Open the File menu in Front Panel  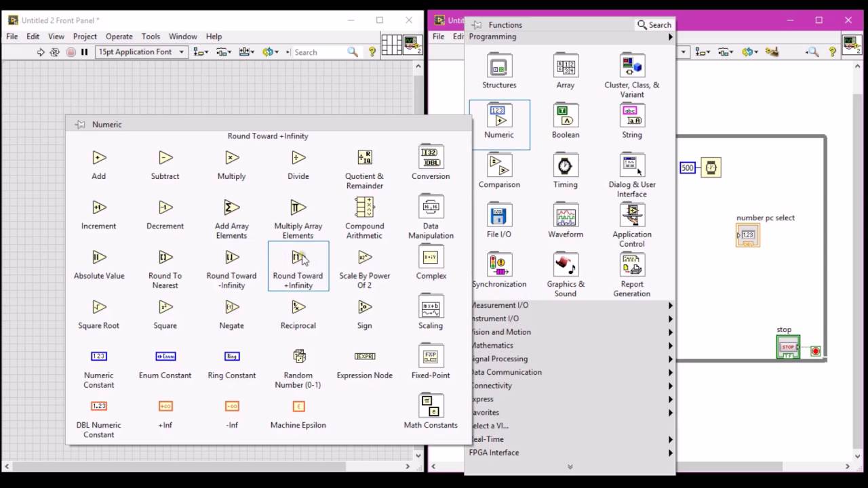(12, 37)
